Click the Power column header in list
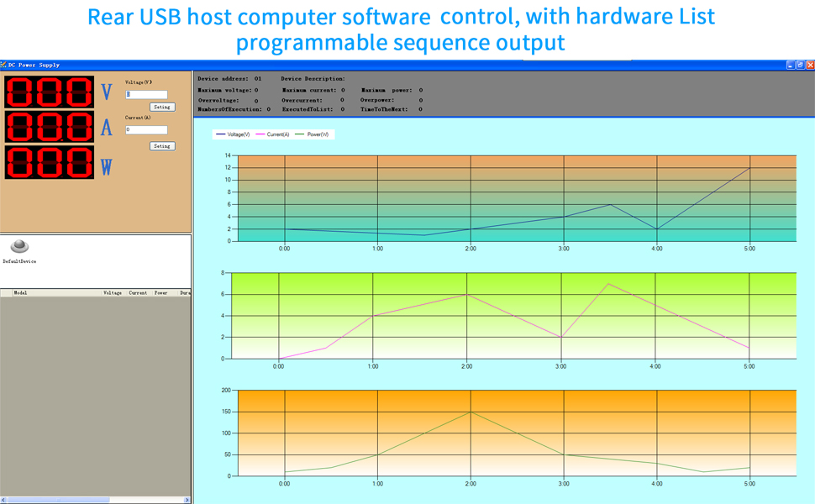This screenshot has width=815, height=504. (x=160, y=293)
